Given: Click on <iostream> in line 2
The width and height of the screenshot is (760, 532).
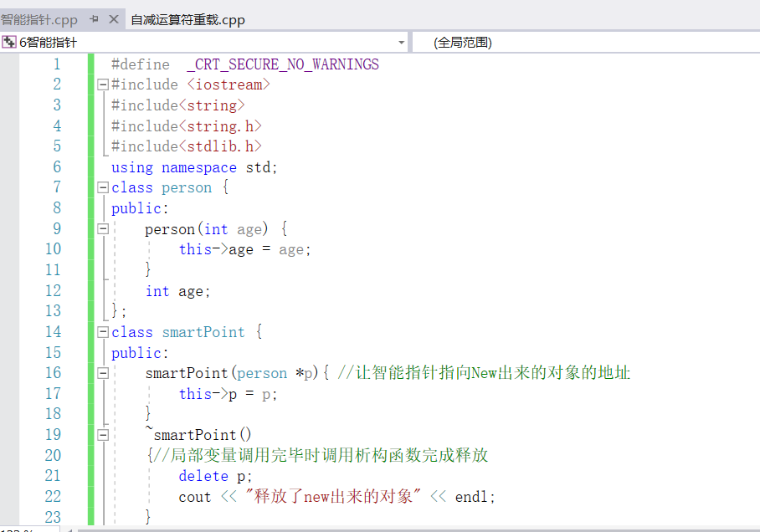Looking at the screenshot, I should tap(229, 84).
